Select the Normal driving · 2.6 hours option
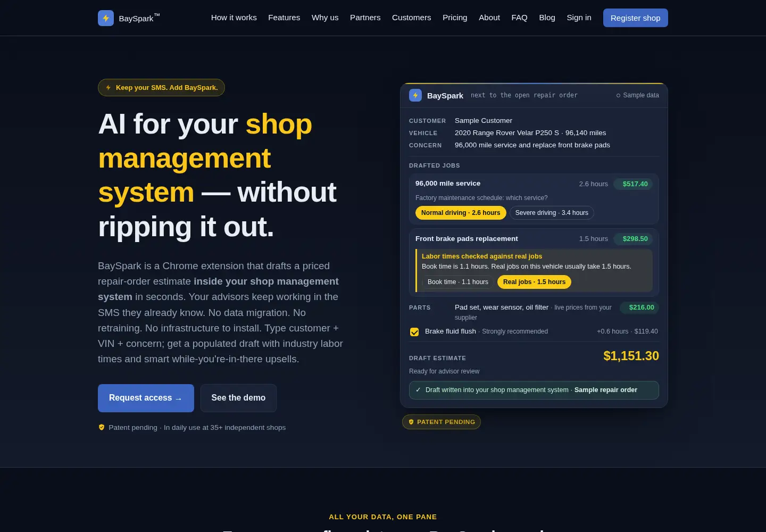This screenshot has height=532, width=766. click(x=461, y=213)
